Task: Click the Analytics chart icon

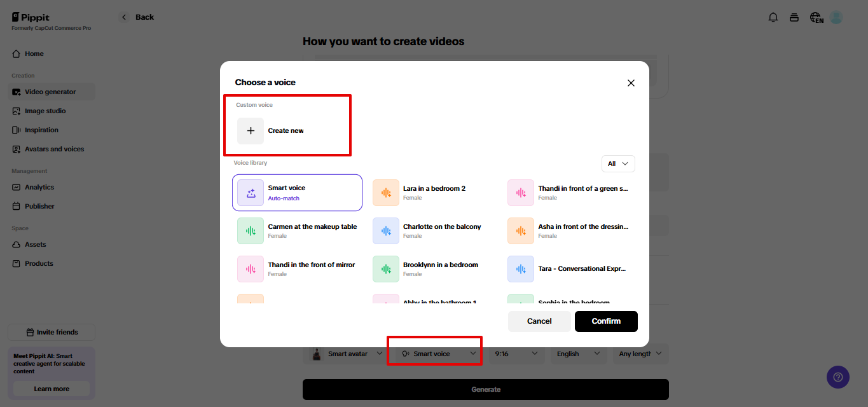Action: pyautogui.click(x=17, y=187)
